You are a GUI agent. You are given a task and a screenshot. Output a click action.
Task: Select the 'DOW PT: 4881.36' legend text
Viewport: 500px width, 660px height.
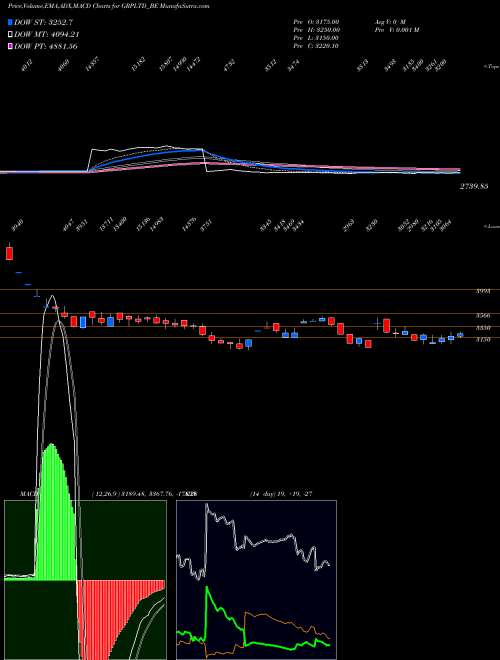click(46, 46)
